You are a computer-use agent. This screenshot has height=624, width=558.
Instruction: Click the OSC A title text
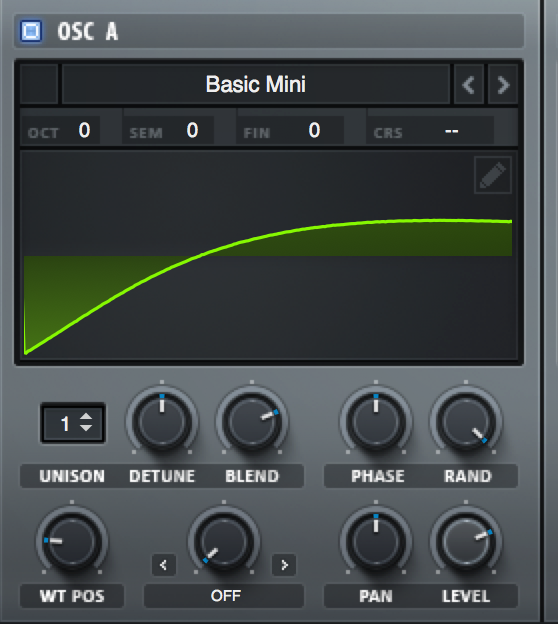(88, 31)
